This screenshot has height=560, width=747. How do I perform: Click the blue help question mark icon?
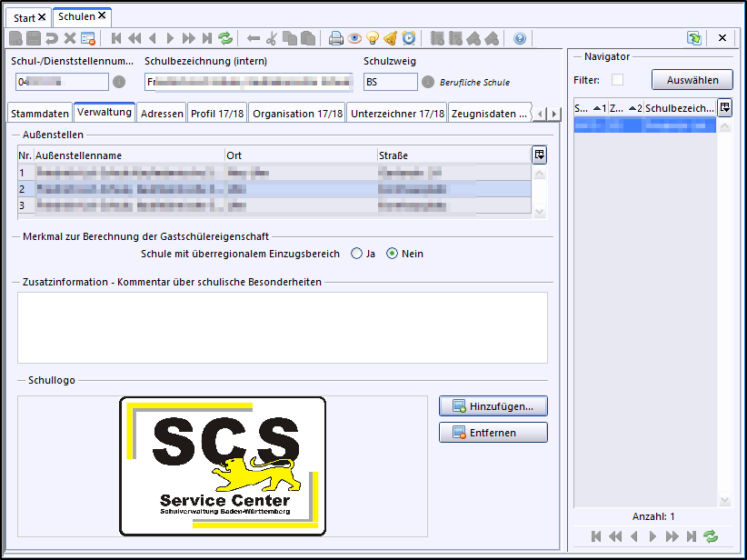520,38
